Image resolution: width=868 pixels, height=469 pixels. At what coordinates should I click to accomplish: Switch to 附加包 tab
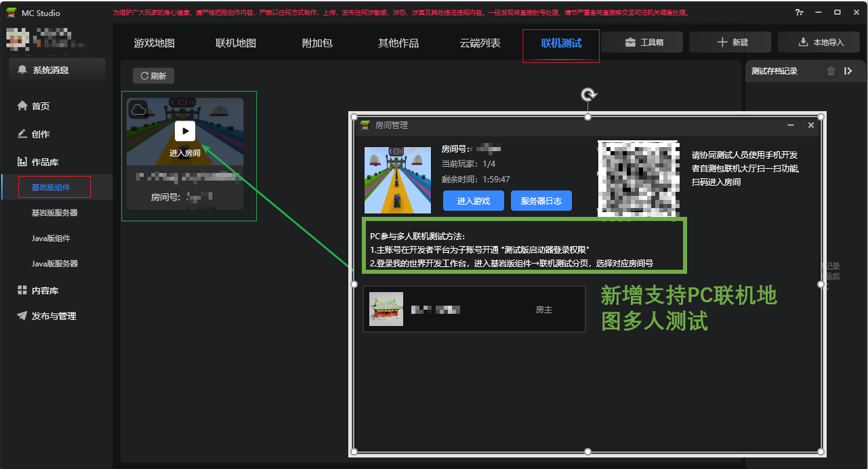click(x=317, y=43)
